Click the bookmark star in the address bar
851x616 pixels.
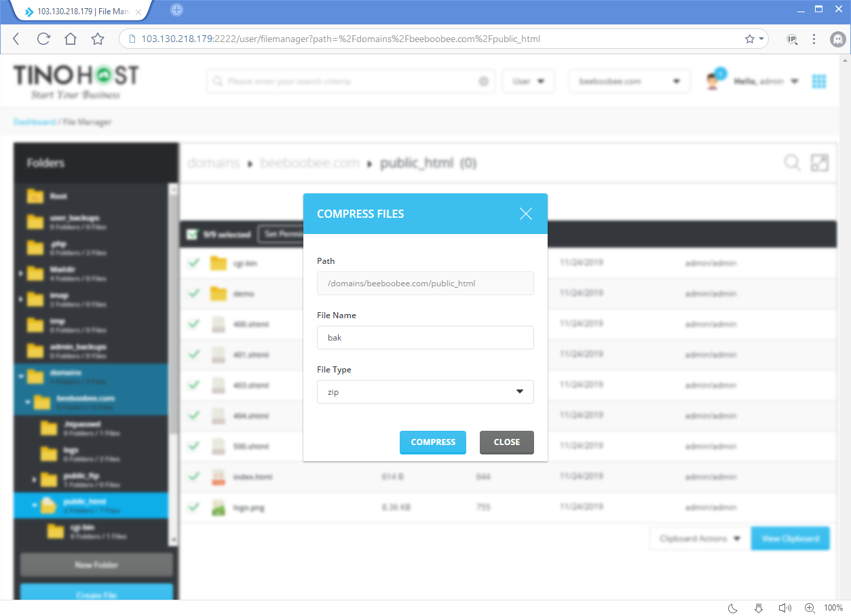(x=749, y=39)
